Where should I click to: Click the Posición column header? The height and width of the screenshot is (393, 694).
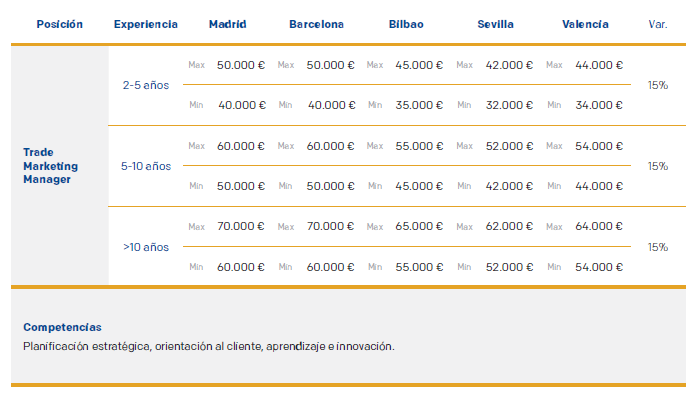pos(59,24)
